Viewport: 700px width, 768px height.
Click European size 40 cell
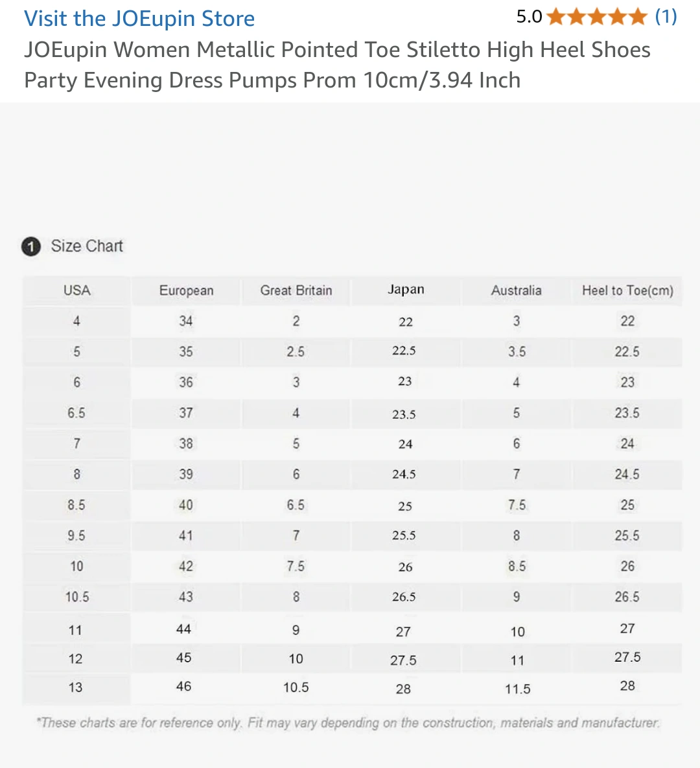[x=186, y=505]
